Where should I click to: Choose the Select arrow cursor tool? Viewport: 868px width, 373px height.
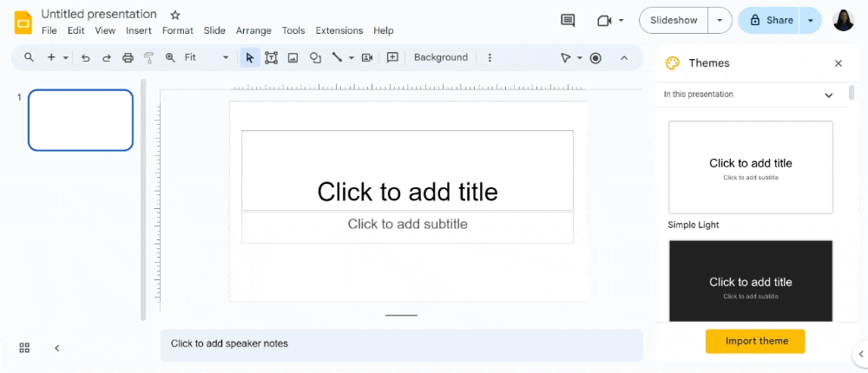click(x=250, y=57)
